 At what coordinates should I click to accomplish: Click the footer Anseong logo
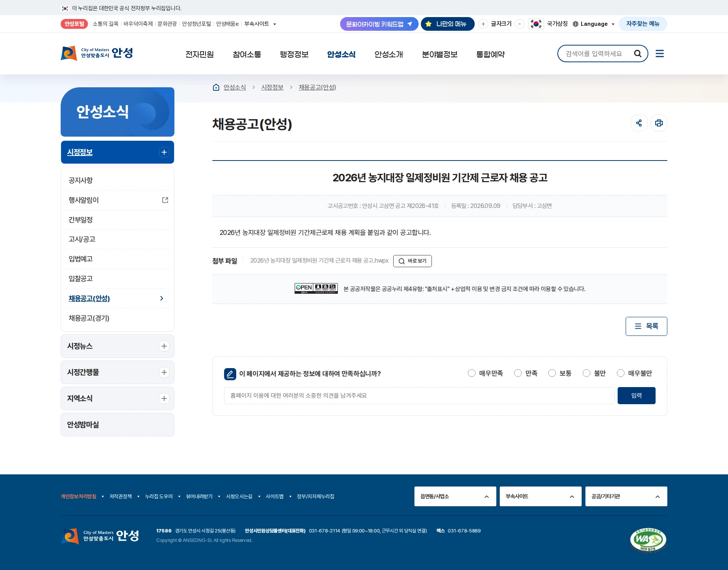pos(100,536)
